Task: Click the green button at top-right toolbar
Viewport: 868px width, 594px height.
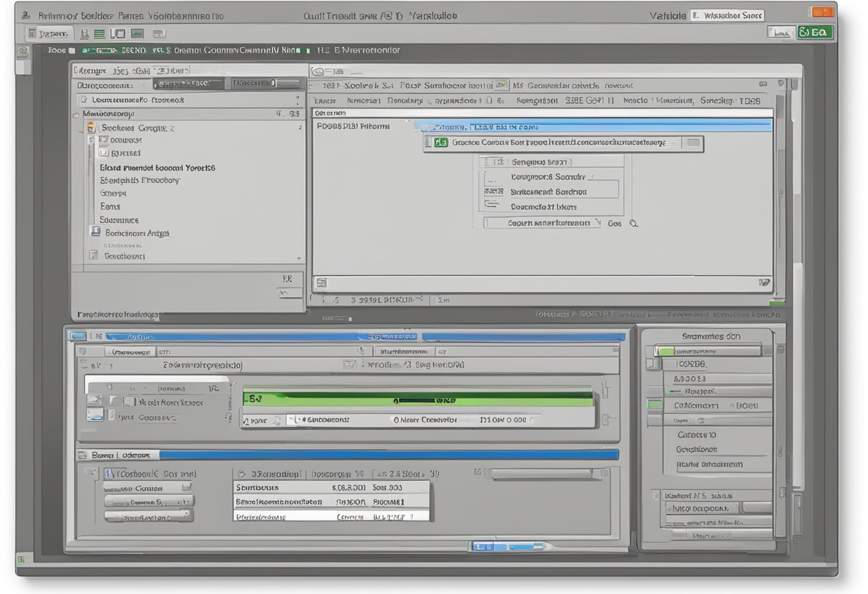Action: click(x=814, y=32)
